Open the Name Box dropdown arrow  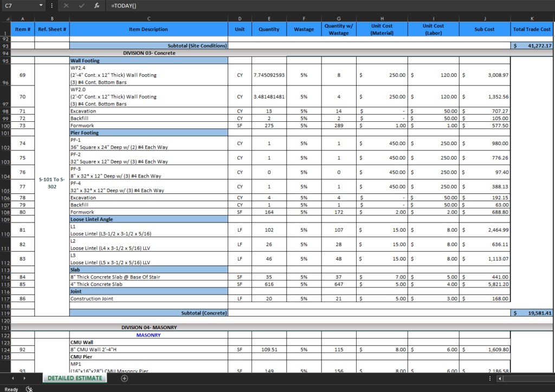pyautogui.click(x=41, y=5)
